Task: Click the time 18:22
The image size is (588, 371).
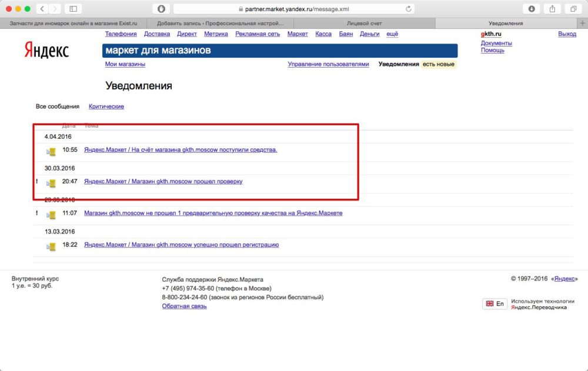Action: tap(70, 245)
